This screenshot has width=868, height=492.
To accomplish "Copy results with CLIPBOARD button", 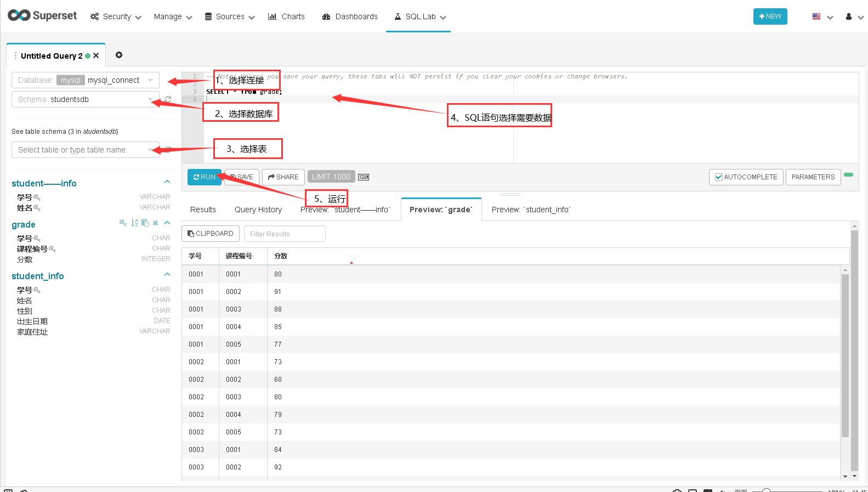I will (211, 234).
